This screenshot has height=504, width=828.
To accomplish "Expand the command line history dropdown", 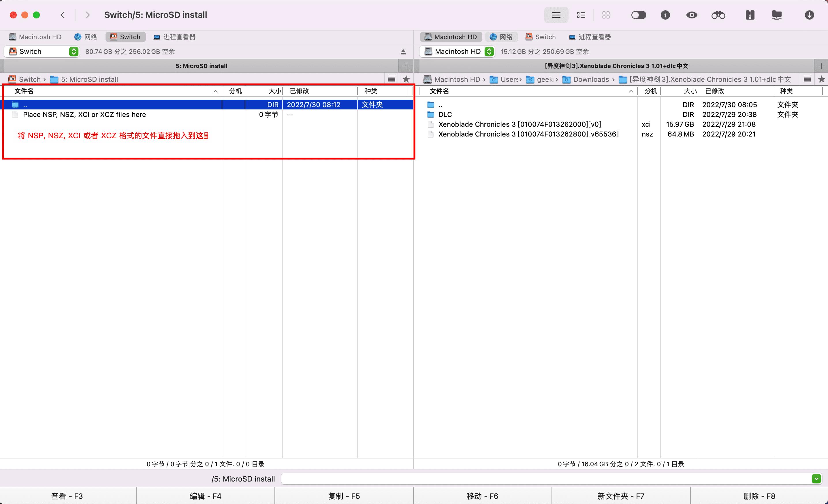I will 816,478.
